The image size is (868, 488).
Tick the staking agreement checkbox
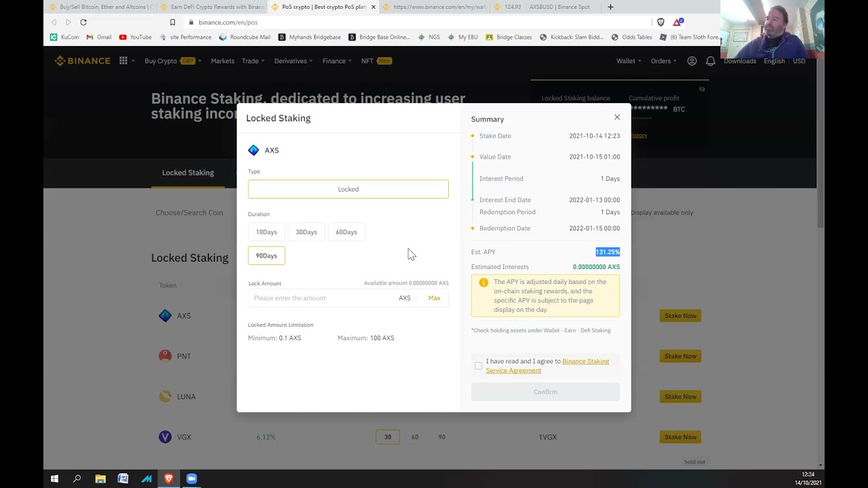click(x=479, y=366)
